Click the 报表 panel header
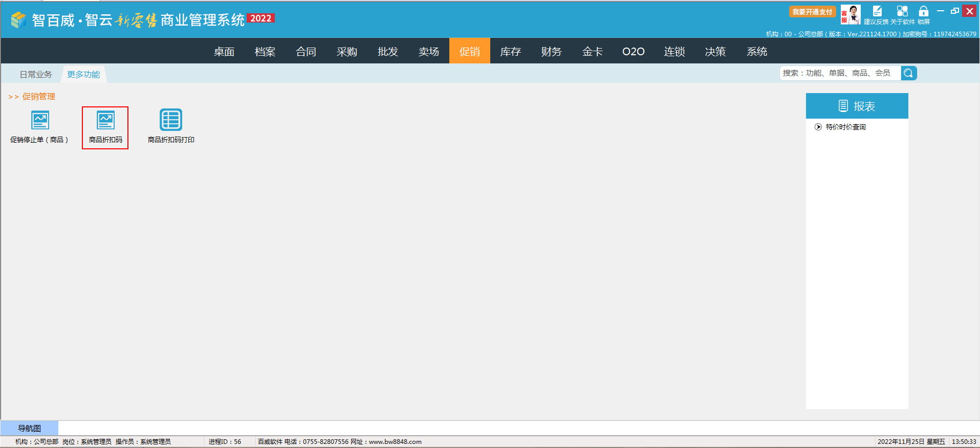 (x=857, y=106)
